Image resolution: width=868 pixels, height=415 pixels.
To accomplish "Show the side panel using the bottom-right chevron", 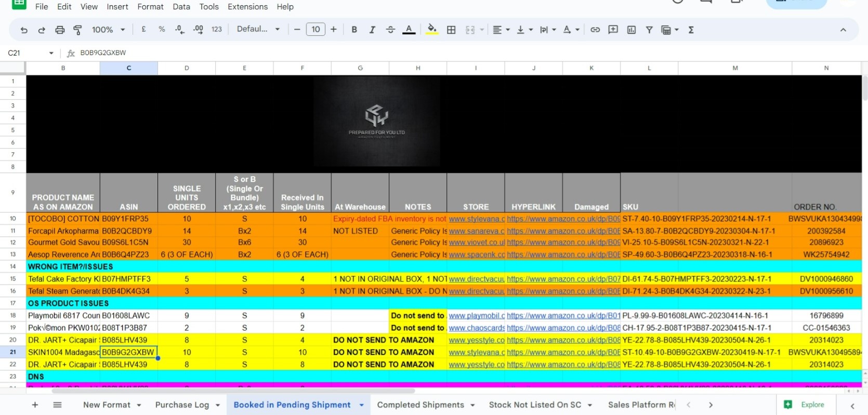I will tap(852, 406).
